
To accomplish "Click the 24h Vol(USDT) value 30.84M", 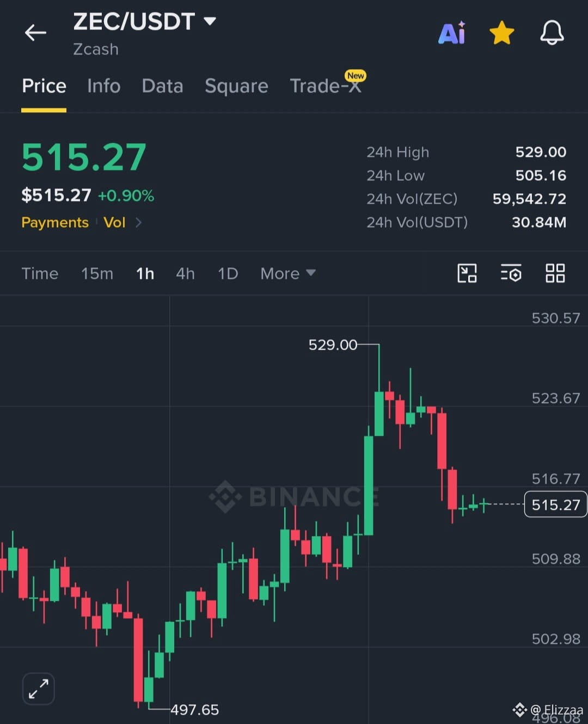I will point(539,222).
